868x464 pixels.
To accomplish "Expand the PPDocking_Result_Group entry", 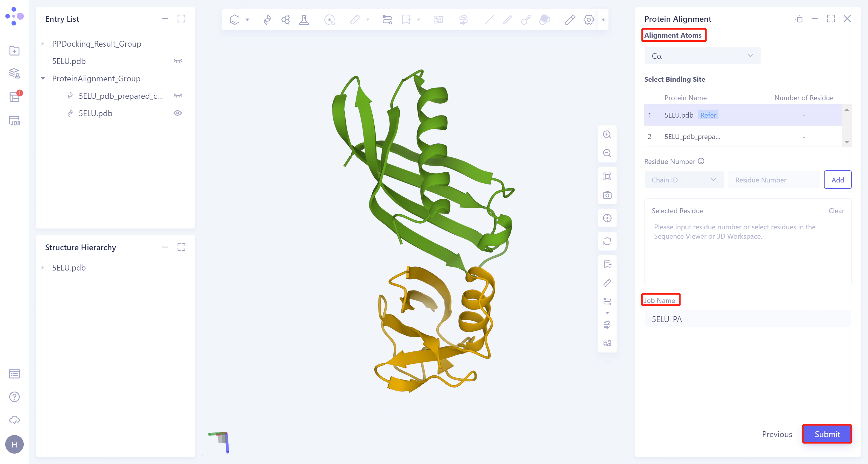I will click(x=43, y=43).
